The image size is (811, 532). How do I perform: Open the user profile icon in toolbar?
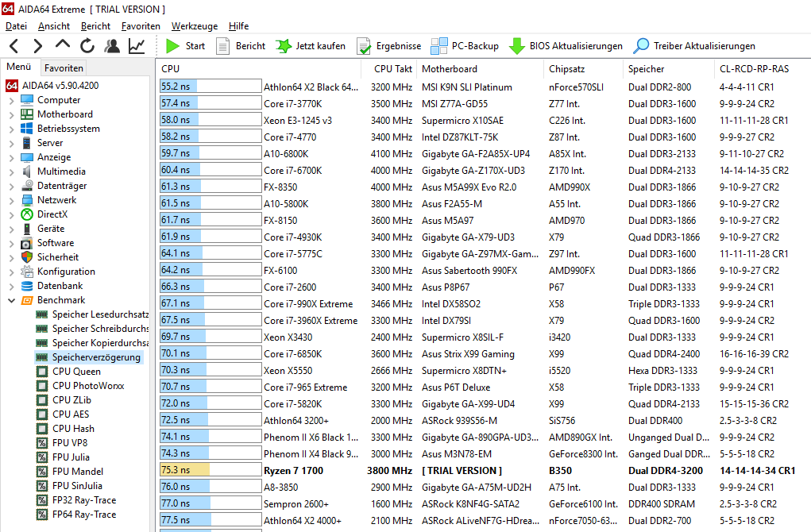click(x=112, y=46)
